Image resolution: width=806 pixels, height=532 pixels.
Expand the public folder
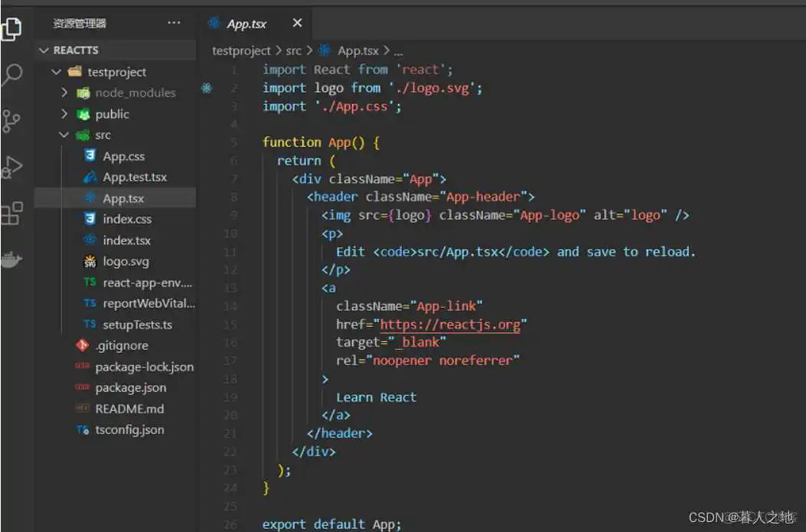pyautogui.click(x=66, y=113)
